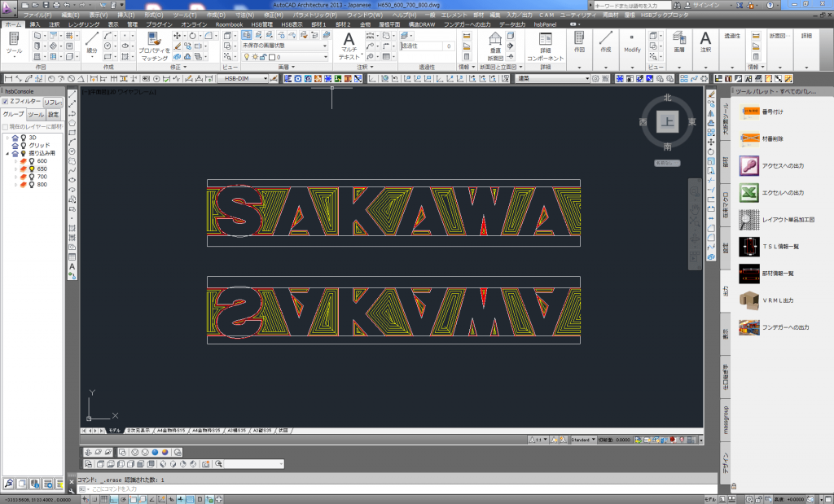Switch to the ツール tab in hsbConsole
This screenshot has width=834, height=504.
click(36, 114)
